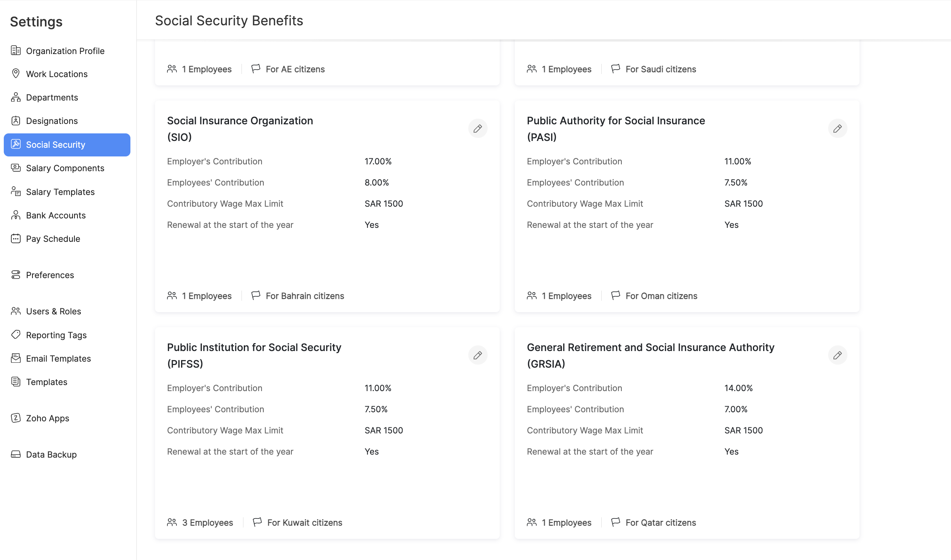This screenshot has width=951, height=560.
Task: Click the Work Locations pin icon
Action: coord(15,74)
